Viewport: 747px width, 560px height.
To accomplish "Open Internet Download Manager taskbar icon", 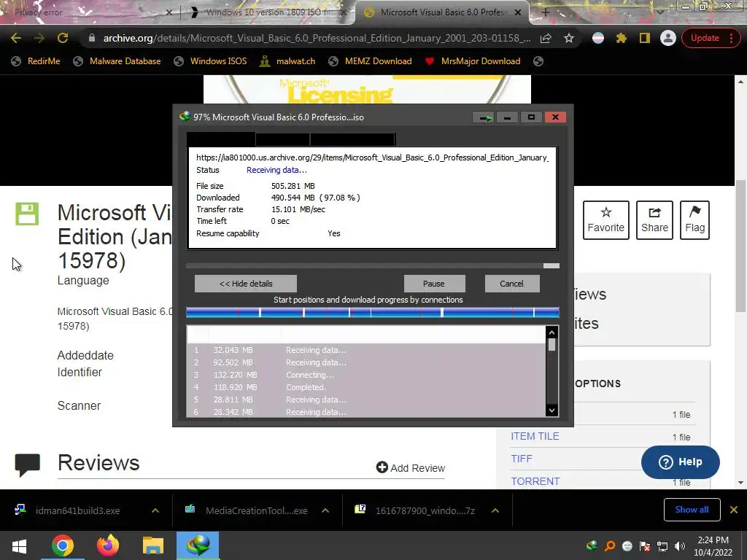I will point(198,545).
